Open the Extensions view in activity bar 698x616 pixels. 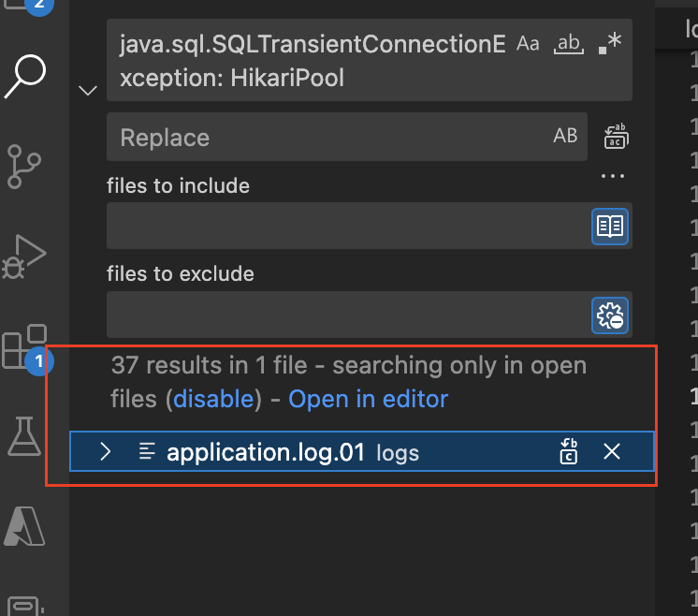[x=25, y=345]
